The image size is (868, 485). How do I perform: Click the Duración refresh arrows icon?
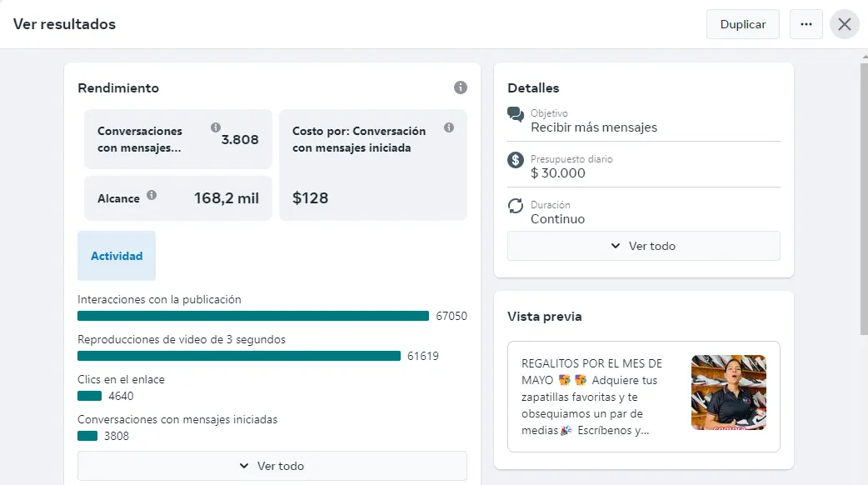[x=516, y=206]
